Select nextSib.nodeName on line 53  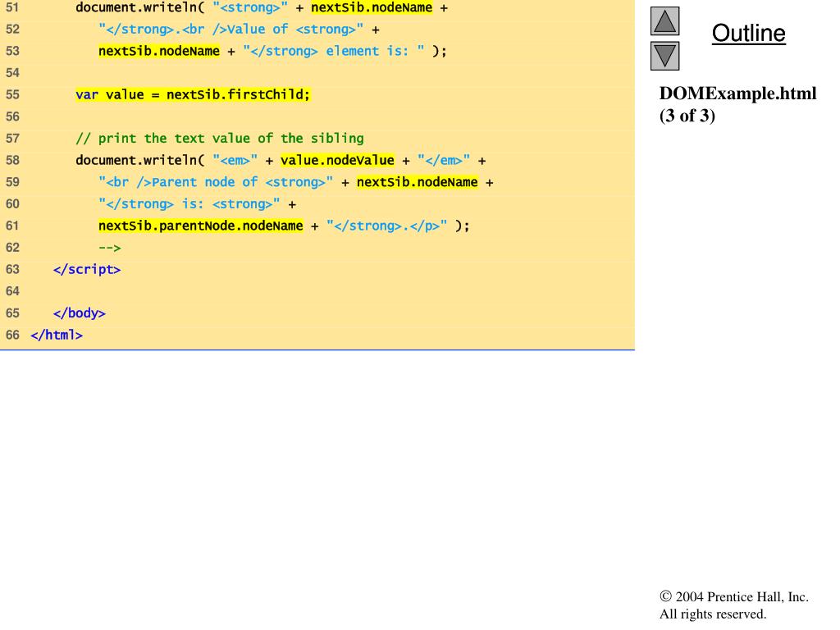[x=159, y=51]
